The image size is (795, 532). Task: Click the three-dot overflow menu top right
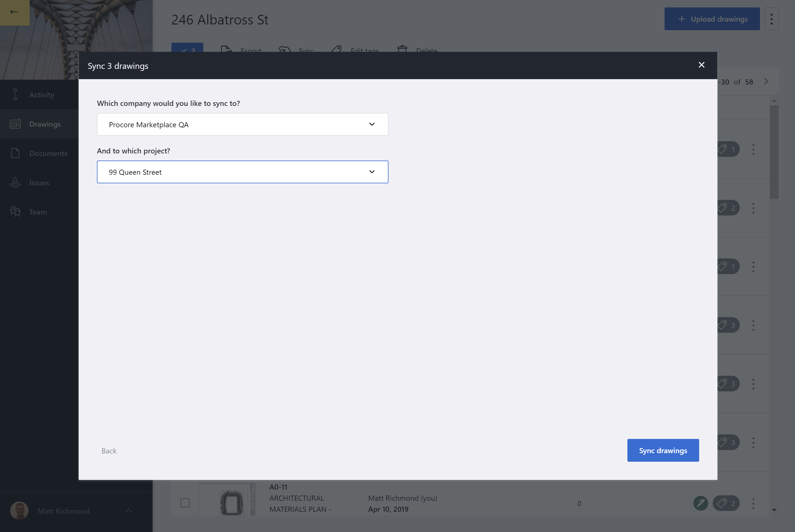(x=771, y=19)
